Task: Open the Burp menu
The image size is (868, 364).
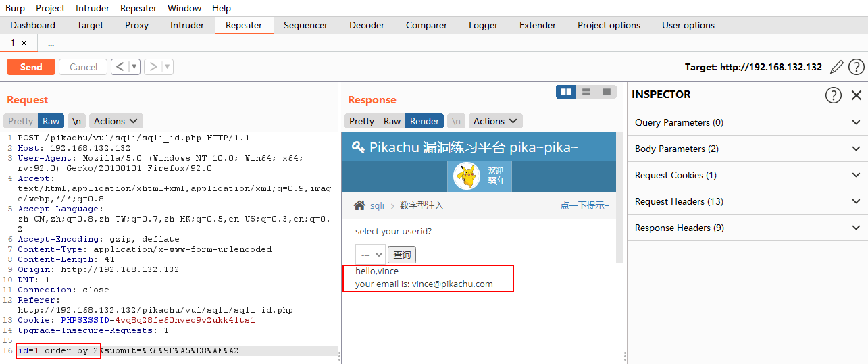Action: coord(15,8)
